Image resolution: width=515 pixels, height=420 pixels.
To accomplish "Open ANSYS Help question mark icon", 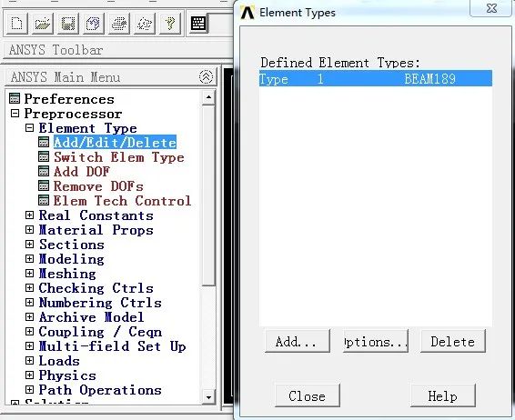I will (170, 24).
